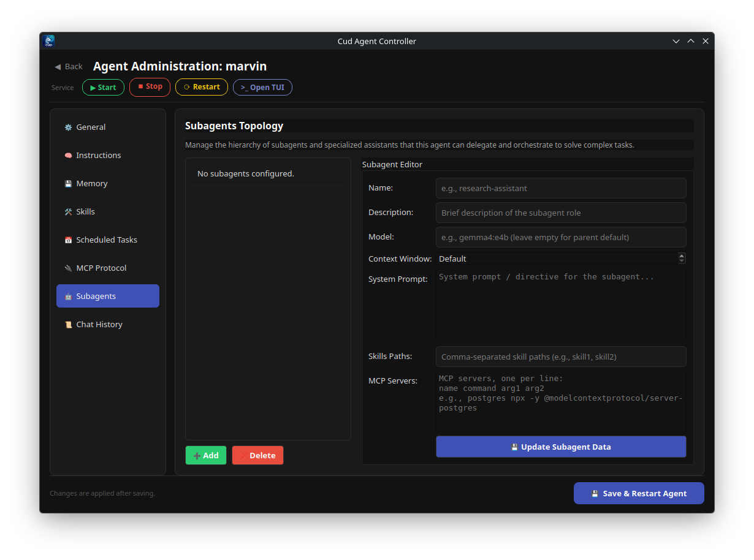Image resolution: width=754 pixels, height=560 pixels.
Task: Click the gear icon beside General
Action: click(68, 127)
